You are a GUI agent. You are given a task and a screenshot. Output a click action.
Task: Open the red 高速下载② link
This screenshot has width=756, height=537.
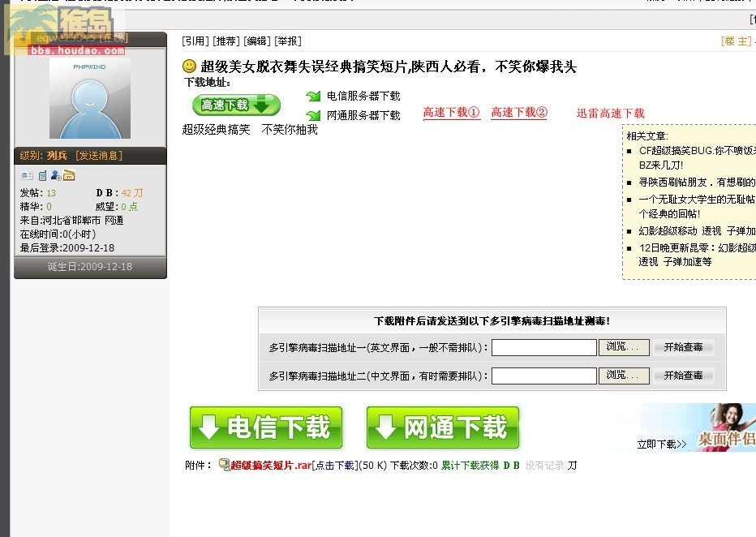click(519, 112)
